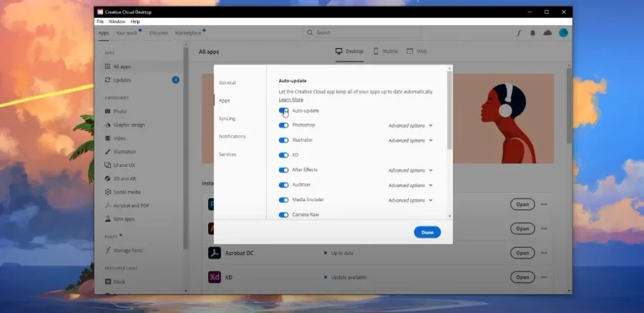Toggle Audition auto-update switch
644x313 pixels.
tap(283, 185)
